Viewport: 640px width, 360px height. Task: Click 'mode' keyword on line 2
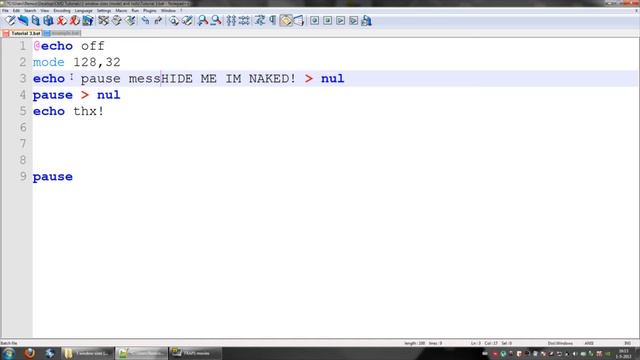49,62
